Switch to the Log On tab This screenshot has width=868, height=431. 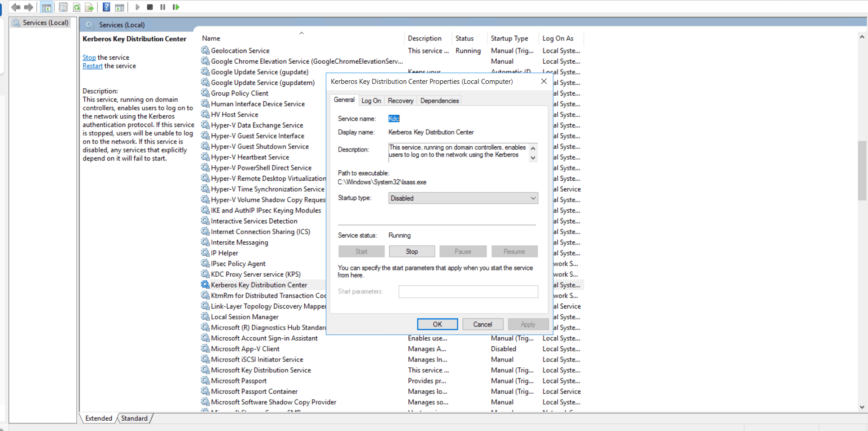pos(371,100)
